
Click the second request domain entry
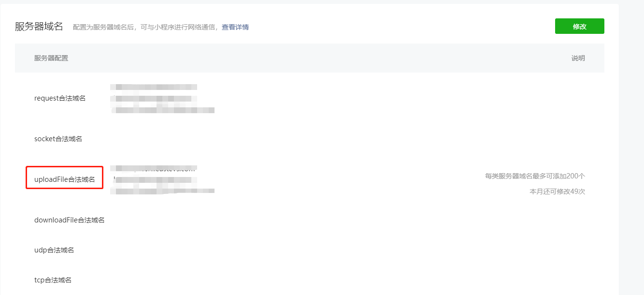point(154,98)
